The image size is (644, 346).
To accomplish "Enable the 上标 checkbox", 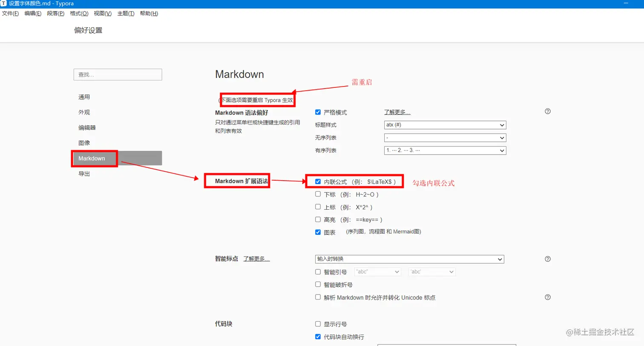I will point(318,207).
